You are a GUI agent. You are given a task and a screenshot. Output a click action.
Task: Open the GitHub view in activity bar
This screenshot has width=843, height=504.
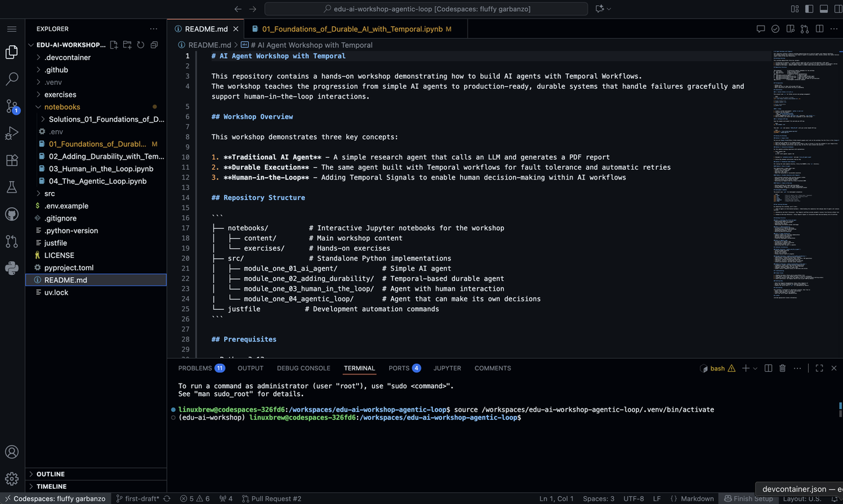tap(11, 214)
